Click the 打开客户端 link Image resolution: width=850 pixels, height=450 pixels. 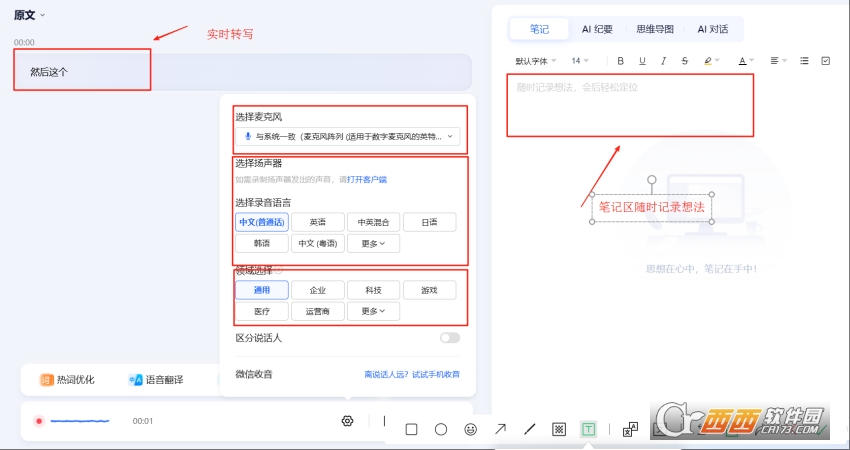point(367,179)
